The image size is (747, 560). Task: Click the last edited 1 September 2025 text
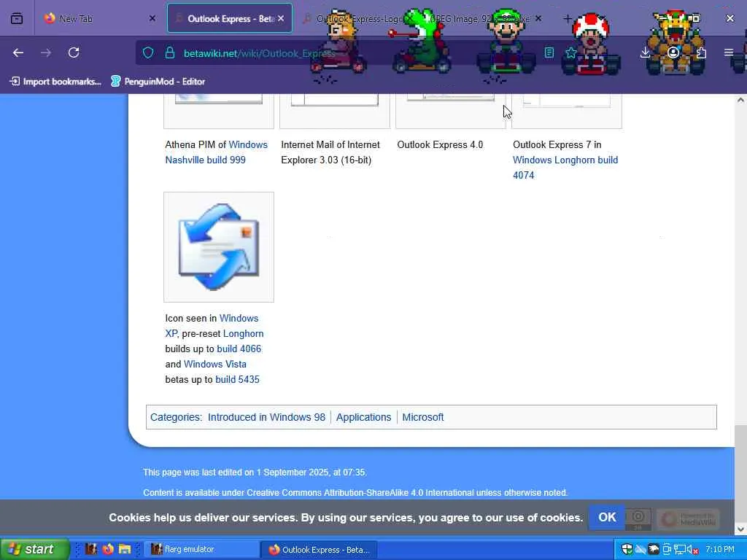pyautogui.click(x=255, y=472)
